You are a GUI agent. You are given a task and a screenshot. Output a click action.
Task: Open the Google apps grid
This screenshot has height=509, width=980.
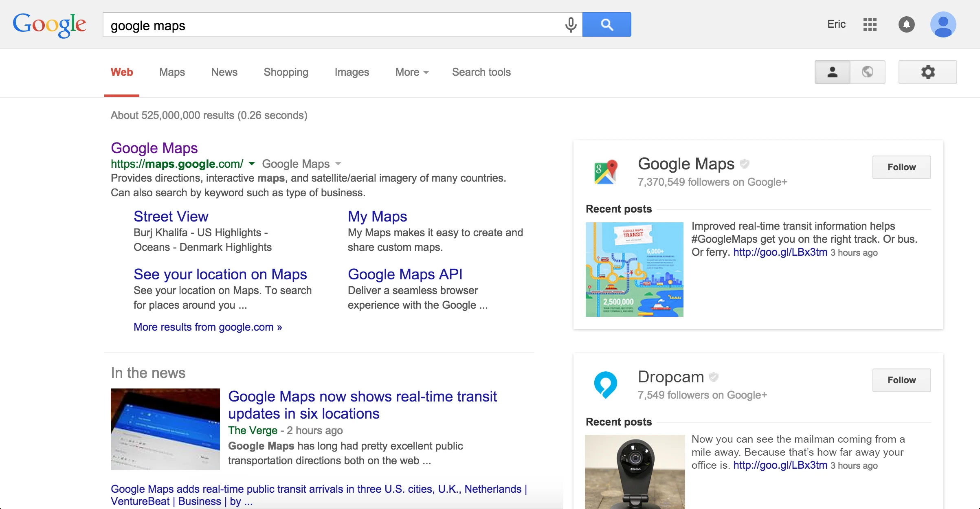pos(870,24)
